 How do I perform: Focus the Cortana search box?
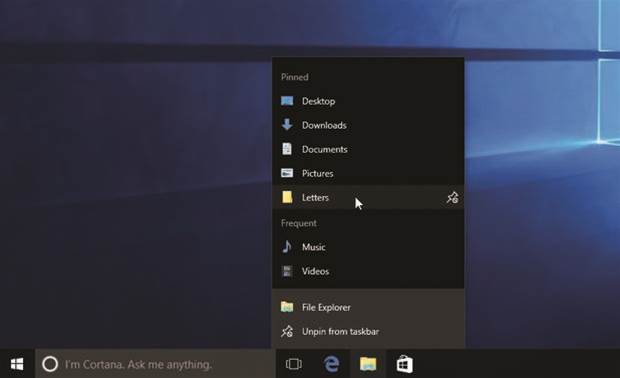tap(155, 364)
